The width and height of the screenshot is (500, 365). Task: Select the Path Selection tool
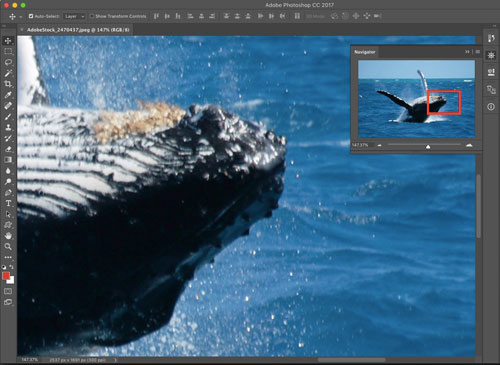(x=8, y=214)
